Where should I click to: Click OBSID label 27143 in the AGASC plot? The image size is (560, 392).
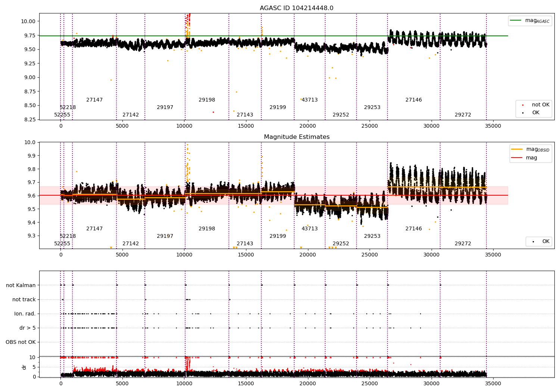tap(245, 115)
